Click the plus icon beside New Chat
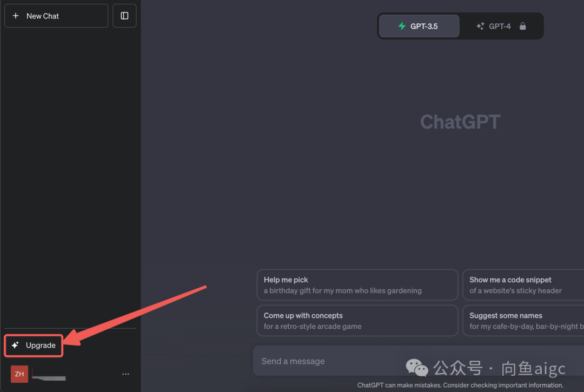Image resolution: width=584 pixels, height=392 pixels. pos(16,16)
